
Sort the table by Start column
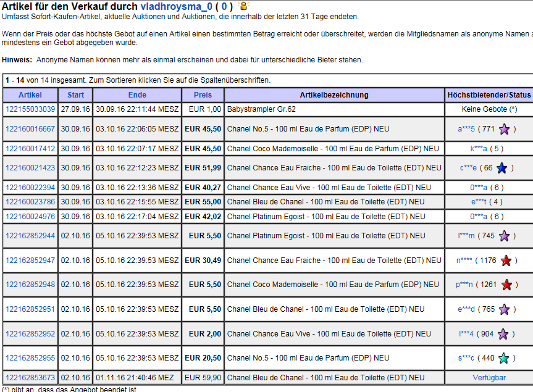pos(75,95)
